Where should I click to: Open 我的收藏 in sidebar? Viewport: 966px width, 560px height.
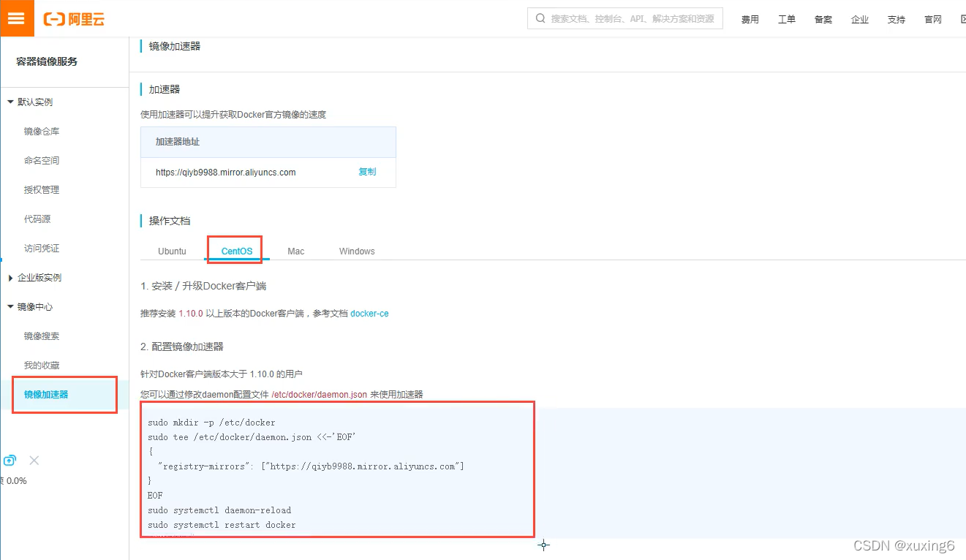tap(42, 366)
